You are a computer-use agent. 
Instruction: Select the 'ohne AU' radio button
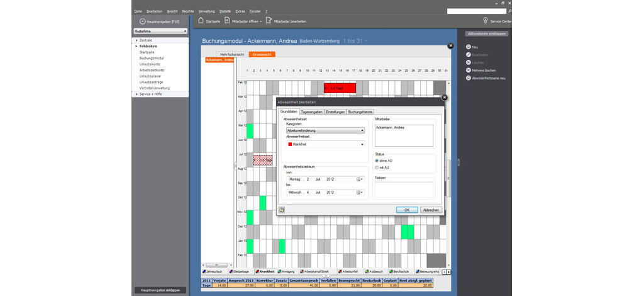point(377,161)
